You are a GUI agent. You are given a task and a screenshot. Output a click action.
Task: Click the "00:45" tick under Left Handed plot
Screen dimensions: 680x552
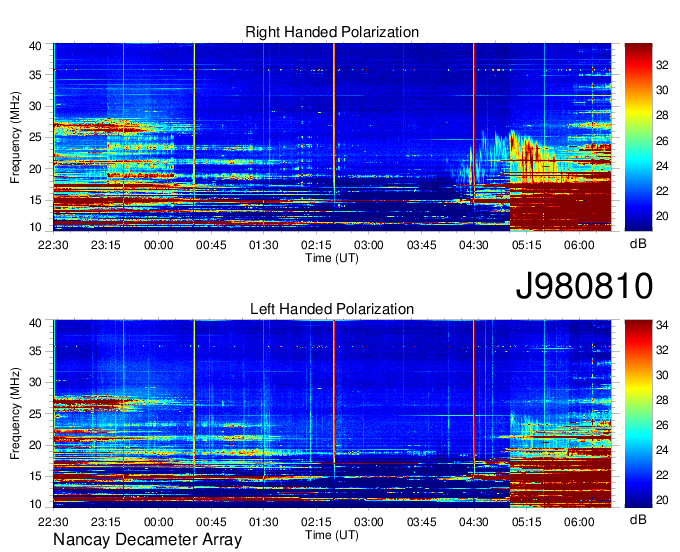[x=211, y=522]
